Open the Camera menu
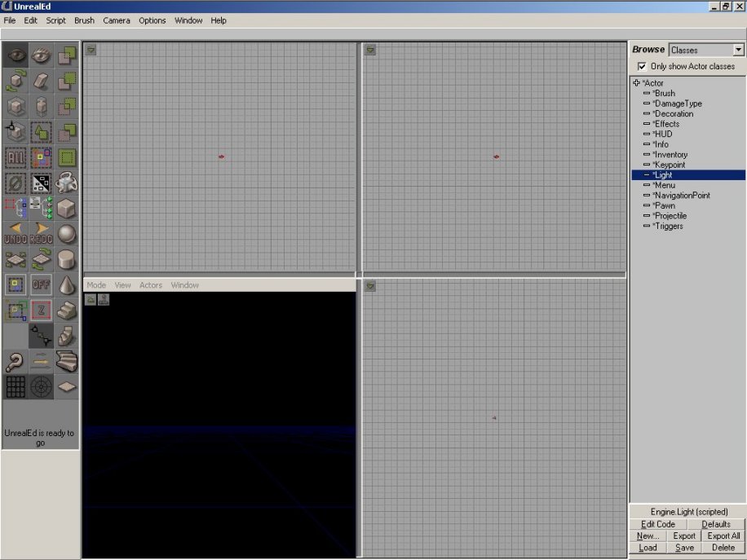 coord(117,20)
